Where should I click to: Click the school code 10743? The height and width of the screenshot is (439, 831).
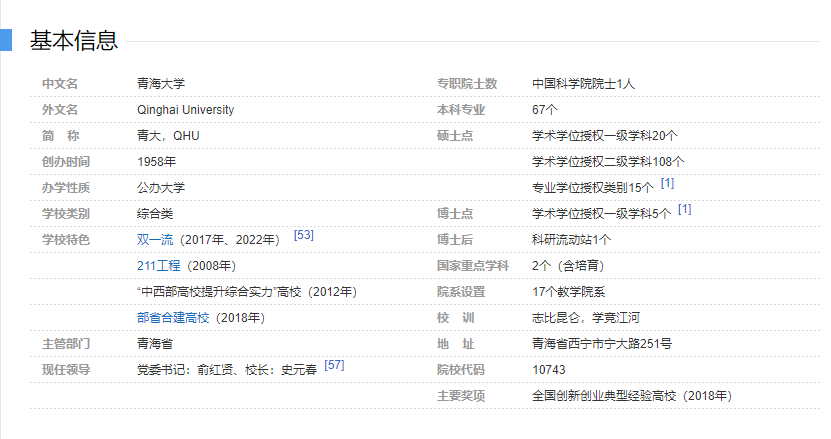point(549,370)
